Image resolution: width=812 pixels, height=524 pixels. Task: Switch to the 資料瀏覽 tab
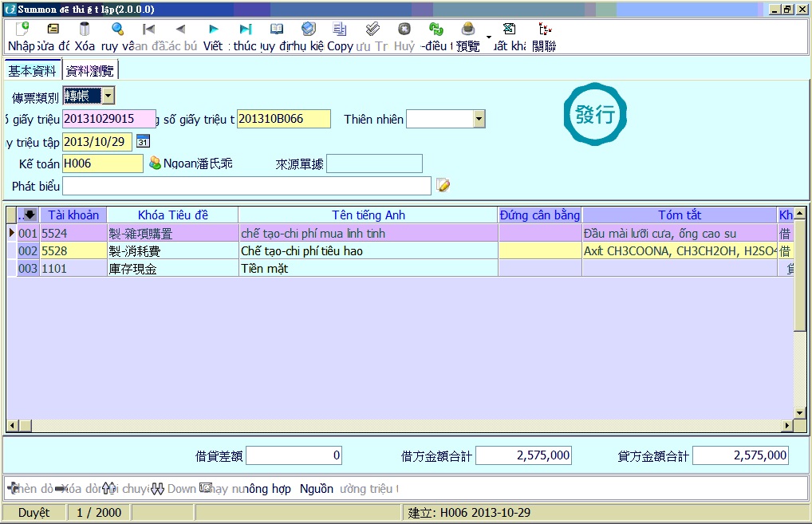89,70
